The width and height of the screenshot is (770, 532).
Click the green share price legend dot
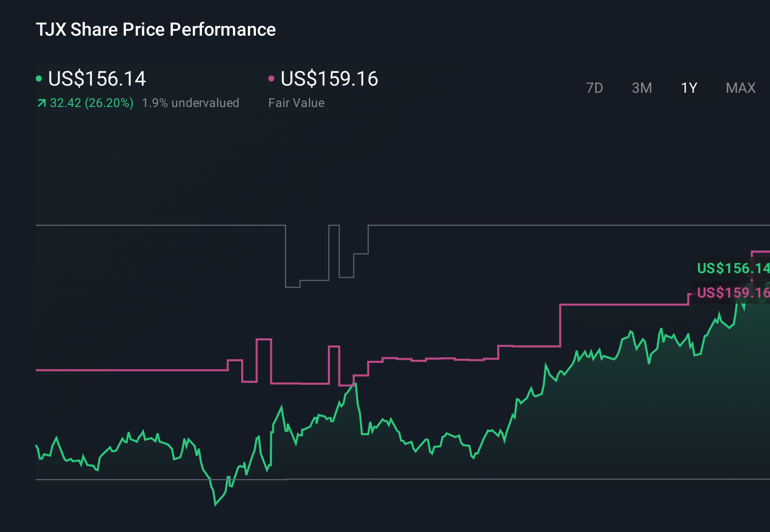(39, 78)
